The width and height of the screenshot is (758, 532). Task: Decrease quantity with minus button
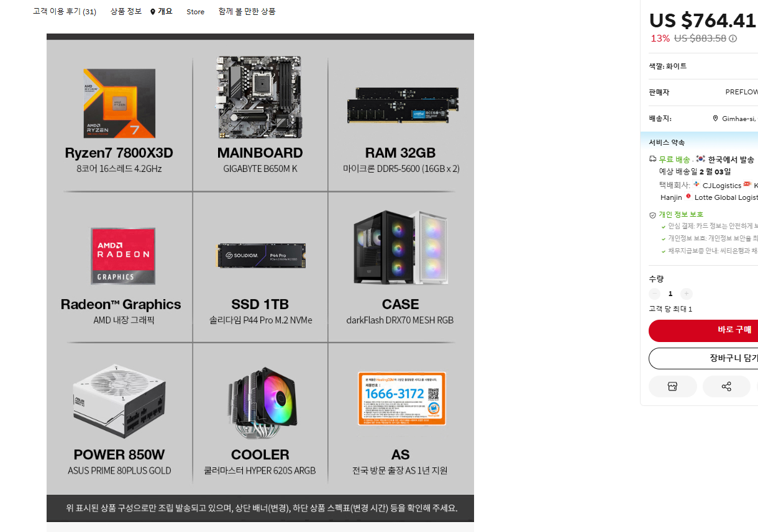point(654,294)
